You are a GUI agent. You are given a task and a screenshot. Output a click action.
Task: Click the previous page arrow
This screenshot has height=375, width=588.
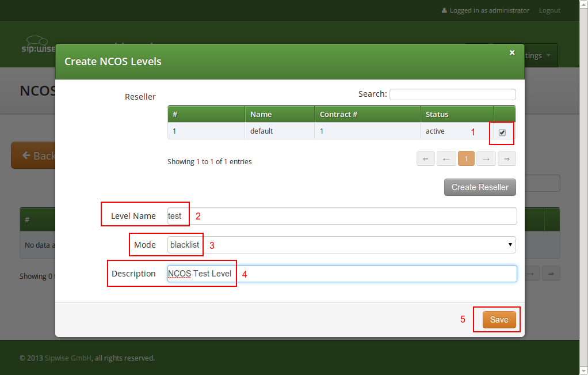pyautogui.click(x=446, y=158)
